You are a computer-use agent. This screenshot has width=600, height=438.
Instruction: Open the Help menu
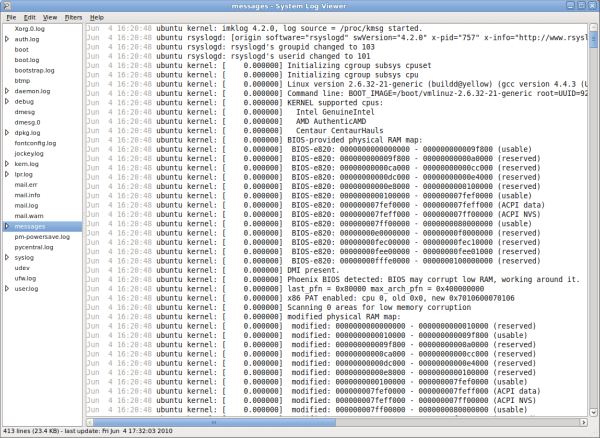point(97,18)
